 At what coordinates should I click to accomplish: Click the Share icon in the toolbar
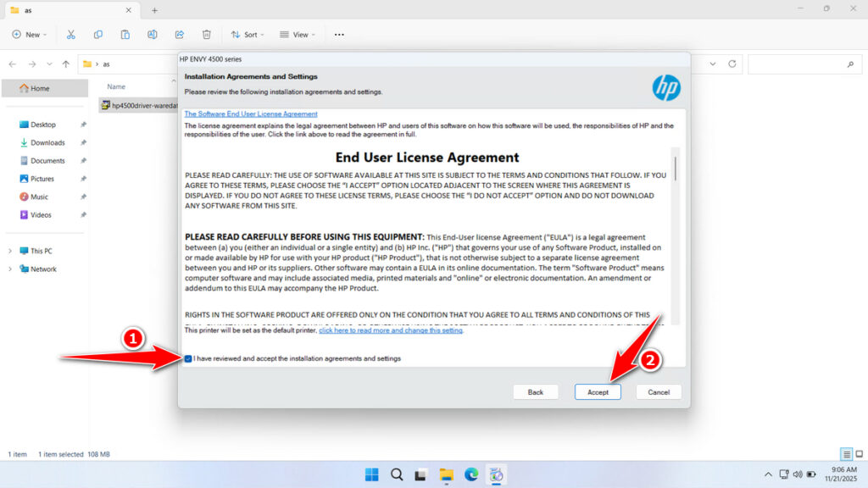tap(179, 34)
